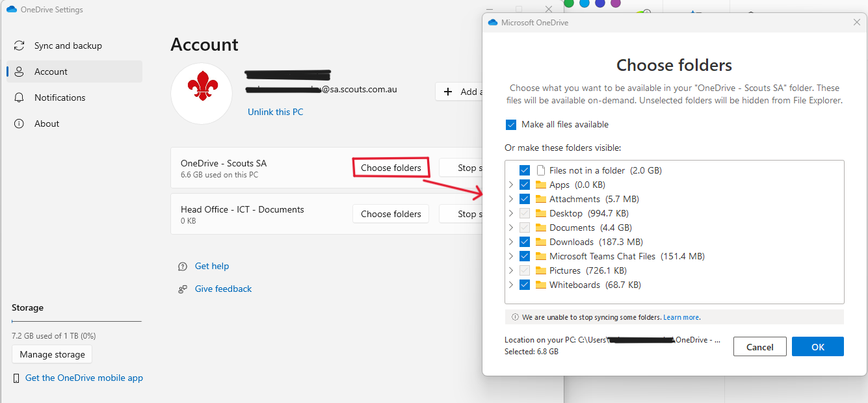Click the Microsoft Teams Chat Files folder icon
The width and height of the screenshot is (868, 403).
pos(540,256)
